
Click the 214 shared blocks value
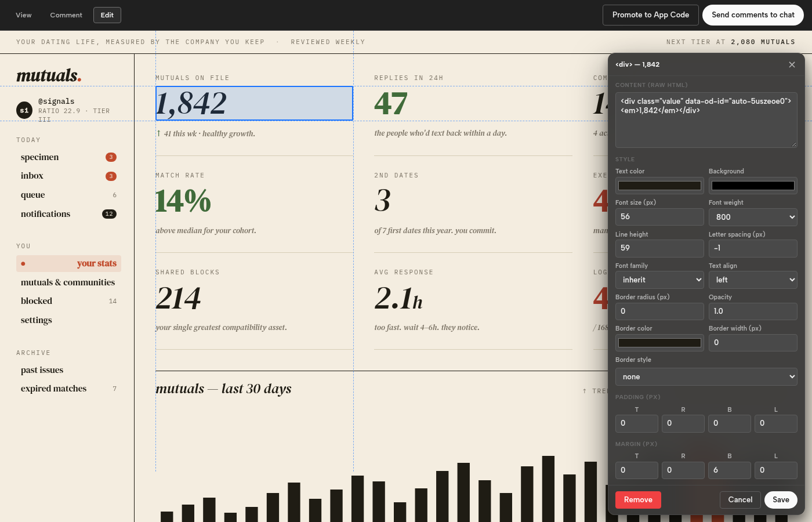tap(178, 298)
